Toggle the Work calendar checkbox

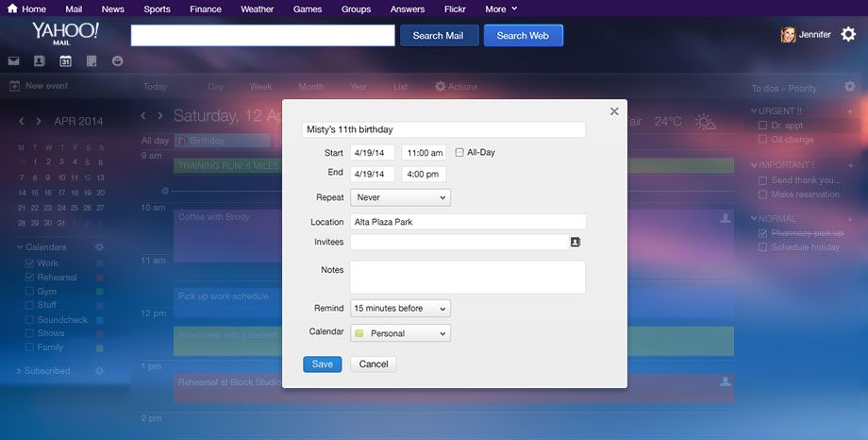click(30, 263)
